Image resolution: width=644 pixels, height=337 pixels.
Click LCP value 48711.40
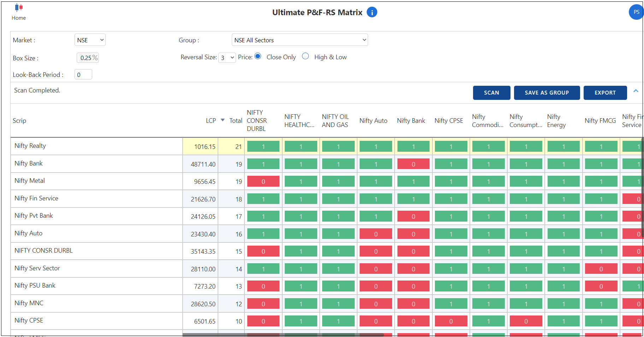click(x=203, y=164)
